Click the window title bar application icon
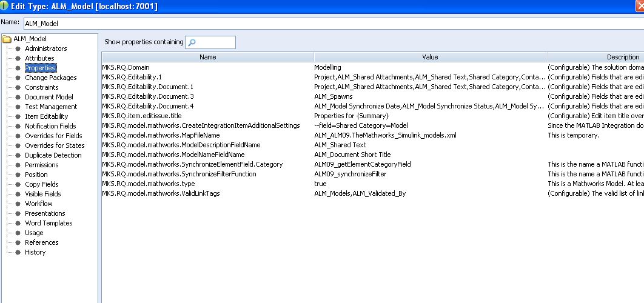Image resolution: width=644 pixels, height=303 pixels. [4, 5]
